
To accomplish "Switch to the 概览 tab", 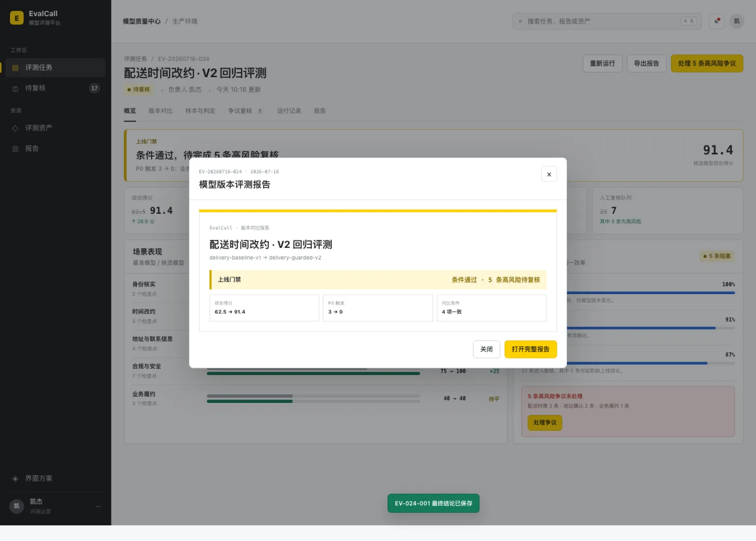I will 130,111.
